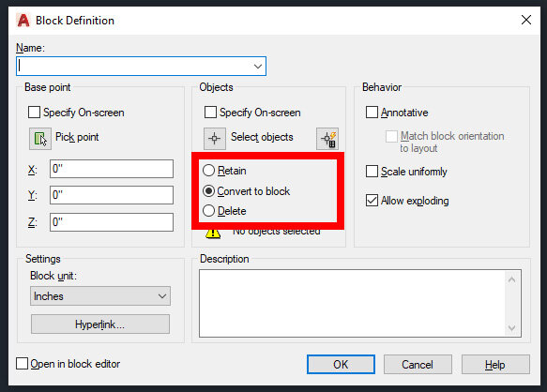This screenshot has width=547, height=392.
Task: Expand the Name dropdown list
Action: (258, 67)
